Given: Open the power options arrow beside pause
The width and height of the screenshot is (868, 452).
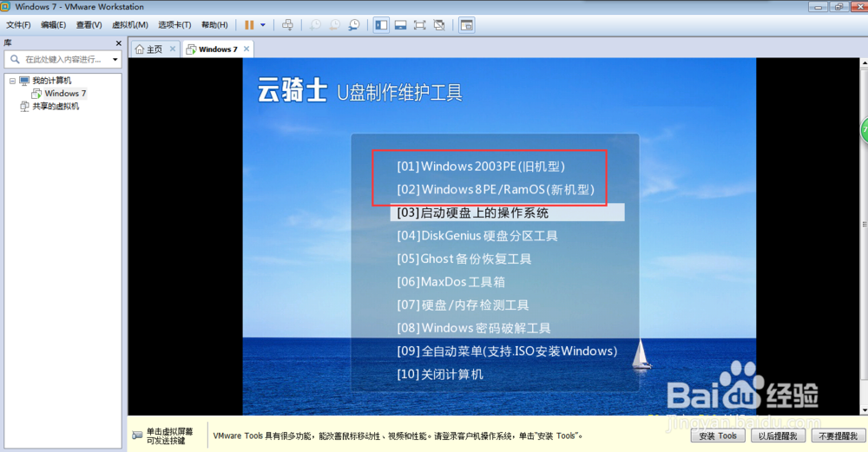Looking at the screenshot, I should coord(263,25).
